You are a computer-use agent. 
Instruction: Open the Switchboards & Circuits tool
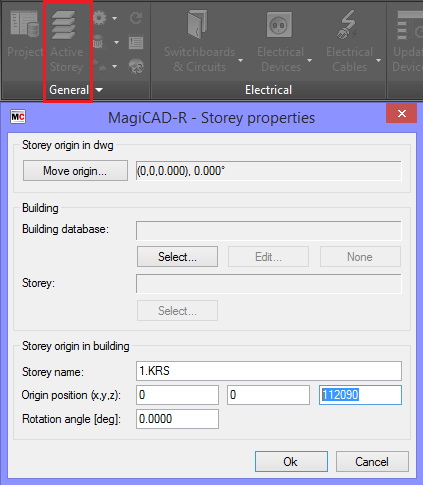200,41
